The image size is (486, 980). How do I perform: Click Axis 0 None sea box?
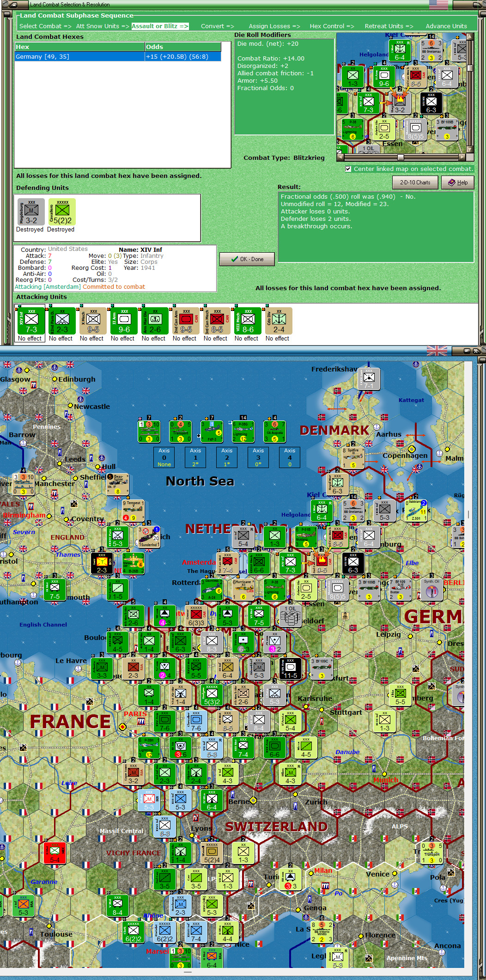coord(164,457)
